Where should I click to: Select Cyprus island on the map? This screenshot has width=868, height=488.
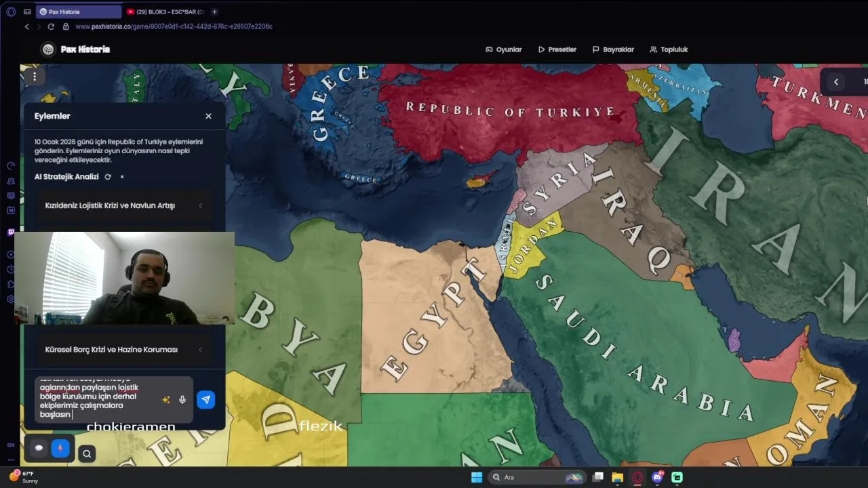(477, 182)
